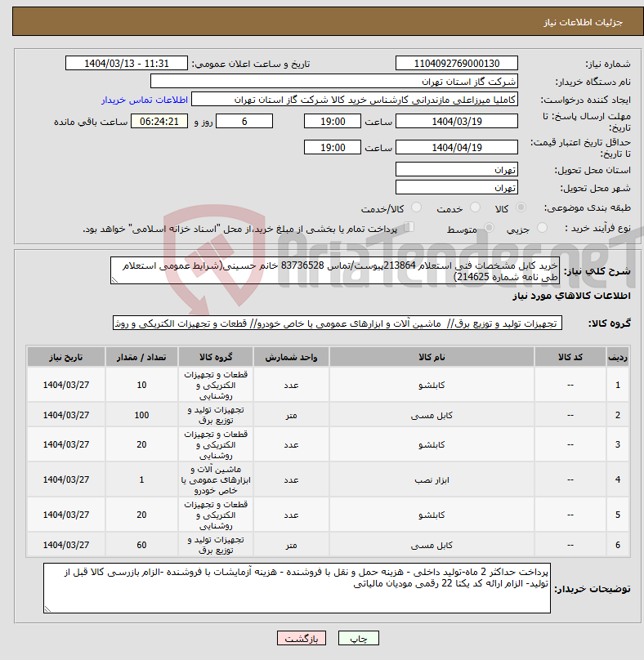This screenshot has height=660, width=644.
Task: Click the نام کالا column header
Action: (432, 357)
